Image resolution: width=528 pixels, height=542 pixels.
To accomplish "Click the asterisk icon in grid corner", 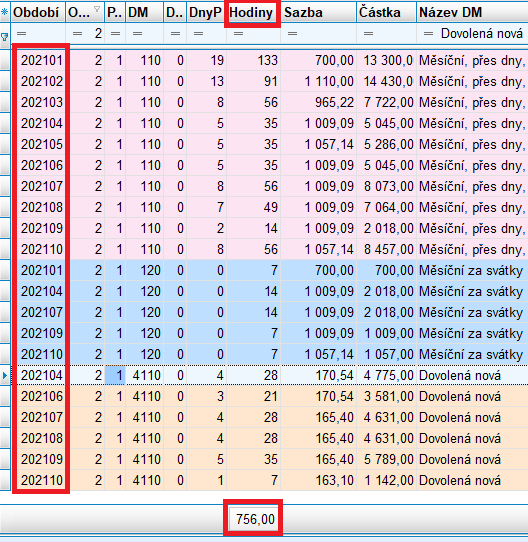I will [4, 12].
